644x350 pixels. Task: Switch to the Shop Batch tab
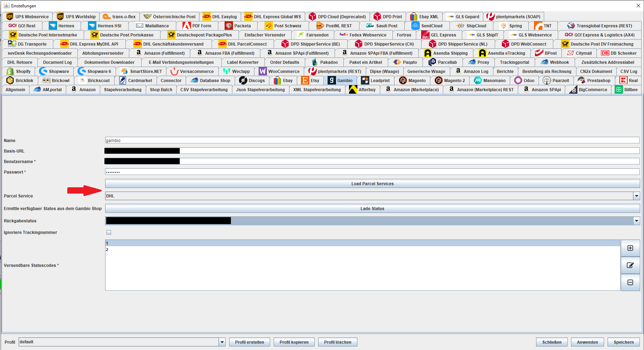pos(161,90)
